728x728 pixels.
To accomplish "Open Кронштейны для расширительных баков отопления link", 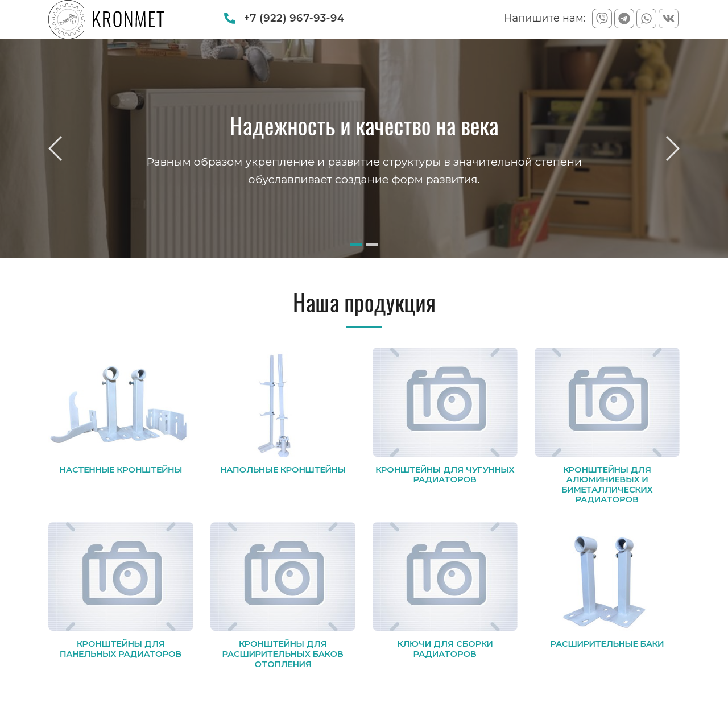I will point(283,654).
